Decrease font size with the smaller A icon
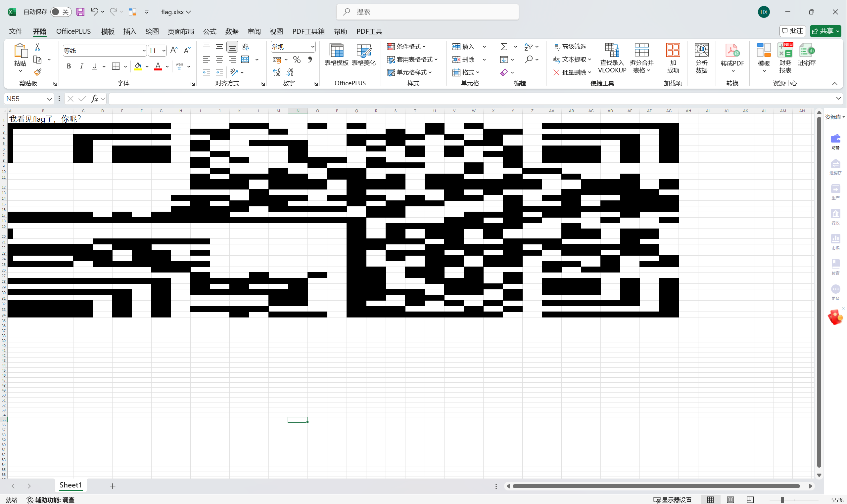Image resolution: width=847 pixels, height=504 pixels. [187, 50]
